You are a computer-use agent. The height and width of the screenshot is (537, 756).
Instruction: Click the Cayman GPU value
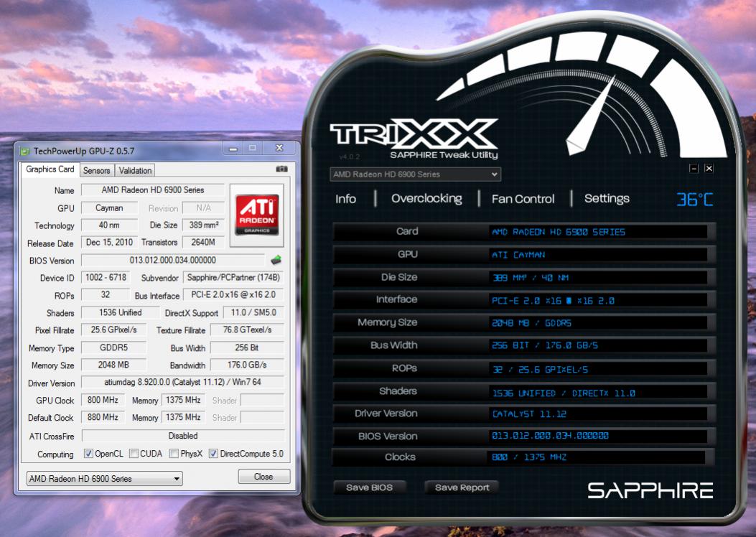pyautogui.click(x=109, y=207)
